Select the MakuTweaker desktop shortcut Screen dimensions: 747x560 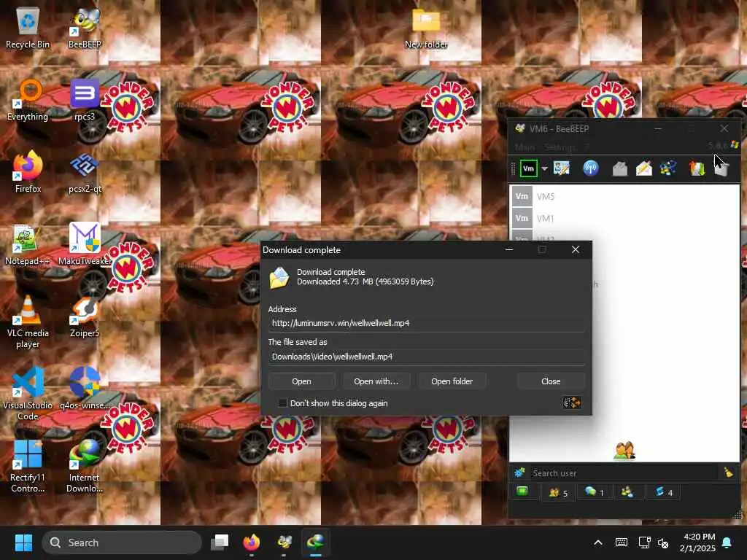coord(85,245)
